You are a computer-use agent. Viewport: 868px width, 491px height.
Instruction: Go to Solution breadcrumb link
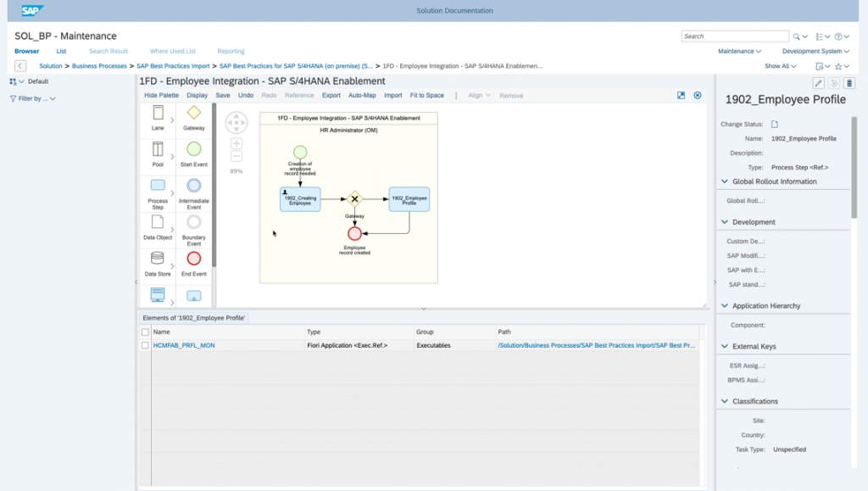click(x=51, y=66)
